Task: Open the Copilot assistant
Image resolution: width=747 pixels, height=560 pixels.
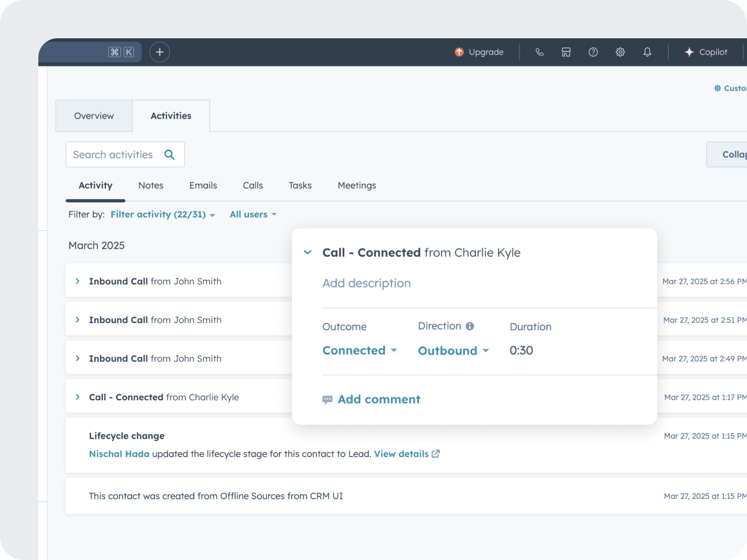Action: 706,52
